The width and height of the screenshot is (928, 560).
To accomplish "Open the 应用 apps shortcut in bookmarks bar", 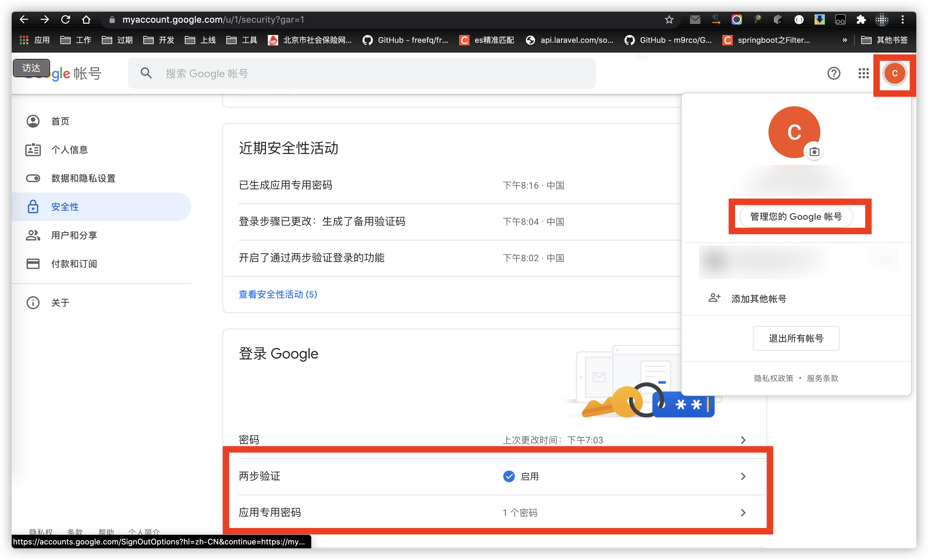I will point(35,40).
